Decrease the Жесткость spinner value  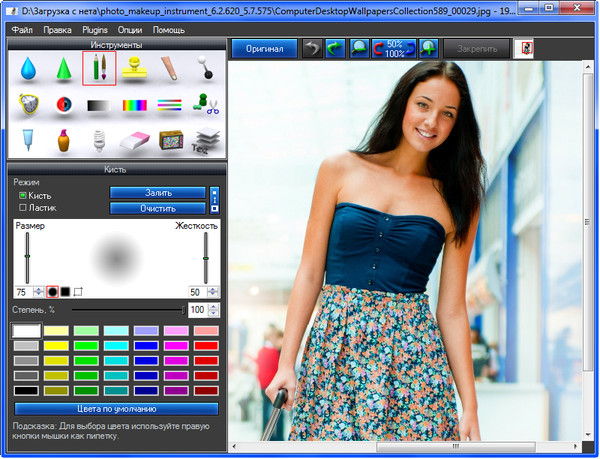(x=212, y=295)
